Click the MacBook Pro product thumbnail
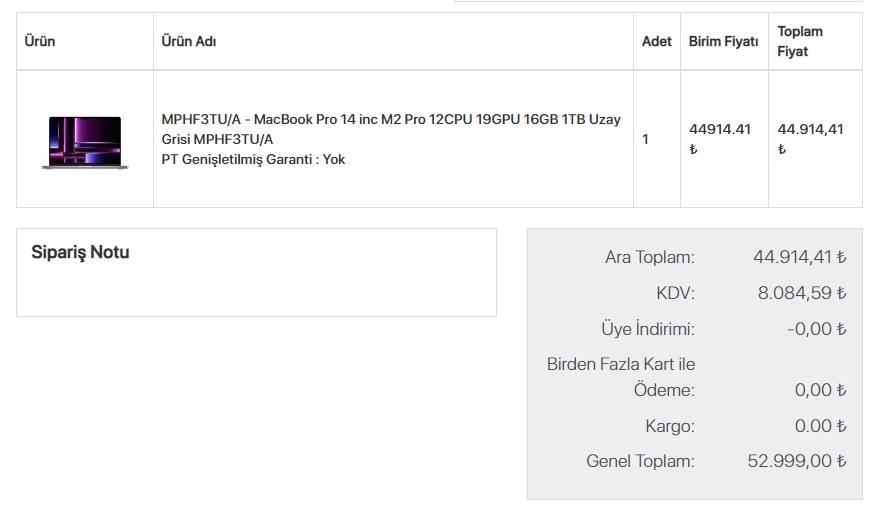Image resolution: width=885 pixels, height=510 pixels. [x=85, y=141]
